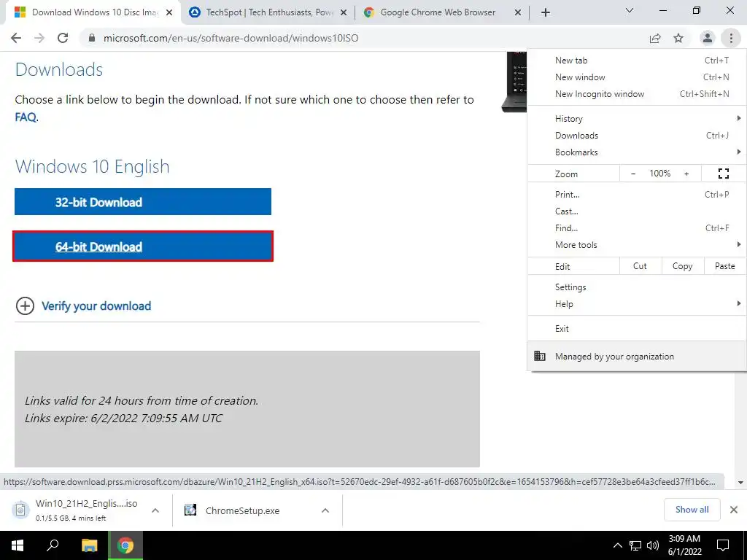Screen dimensions: 747x560
Task: Share this page via the share icon
Action: (x=655, y=38)
